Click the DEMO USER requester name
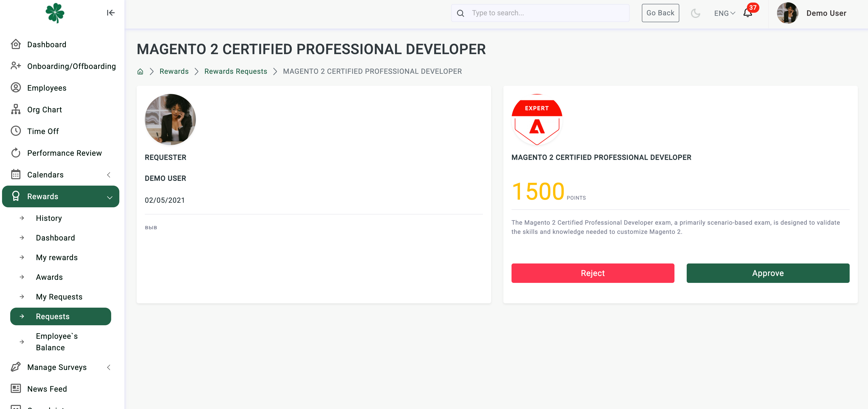Viewport: 868px width, 409px height. [165, 178]
